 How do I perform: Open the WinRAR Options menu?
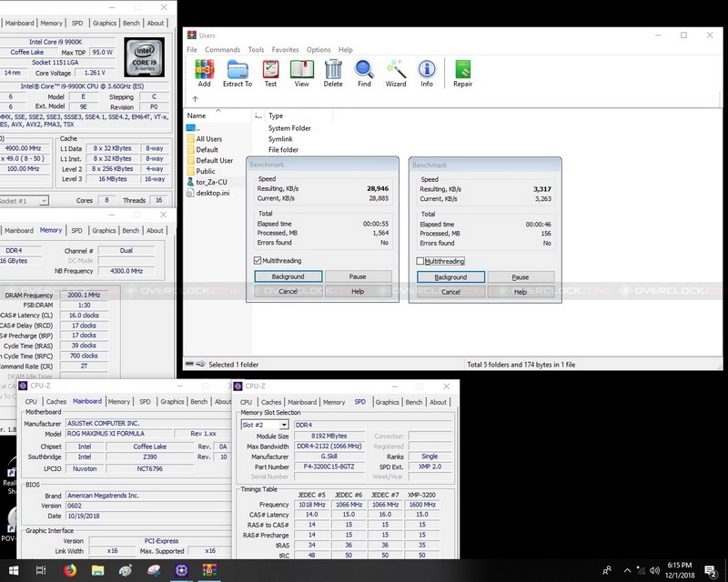coord(318,50)
